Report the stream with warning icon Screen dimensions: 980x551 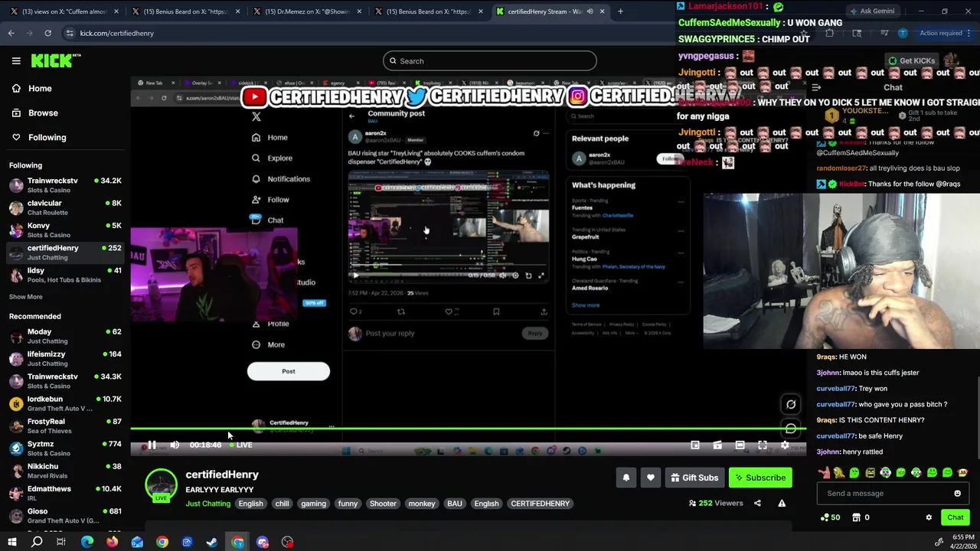point(782,503)
